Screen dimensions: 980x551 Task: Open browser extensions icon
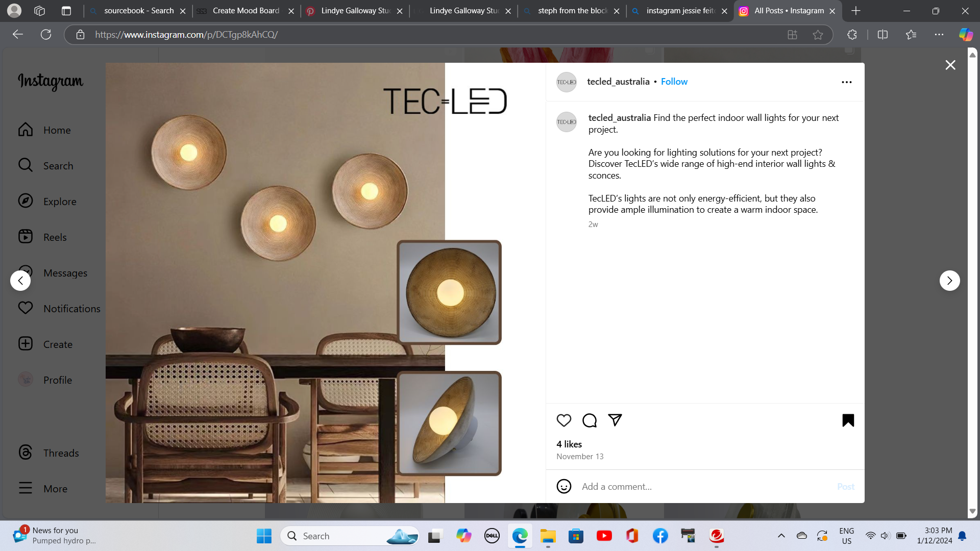852,35
